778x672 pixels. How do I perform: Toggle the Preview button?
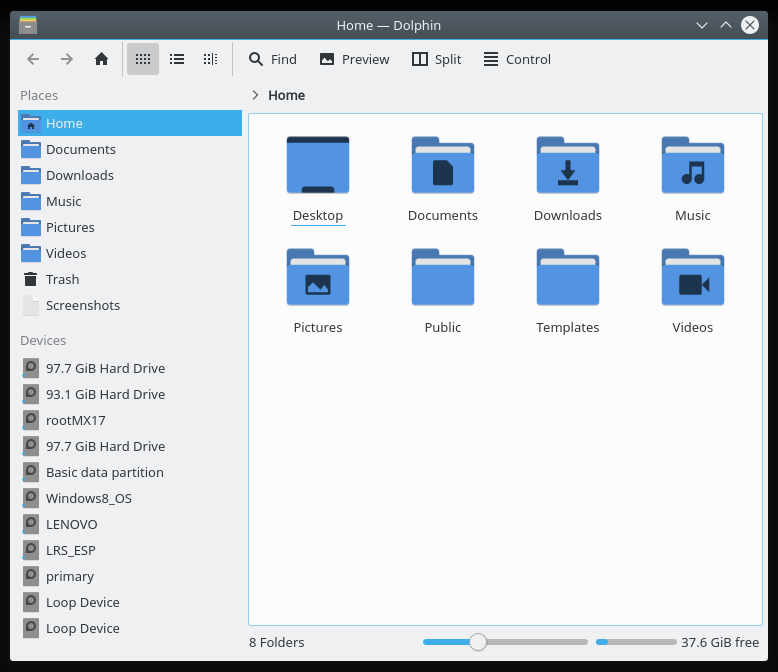click(354, 59)
